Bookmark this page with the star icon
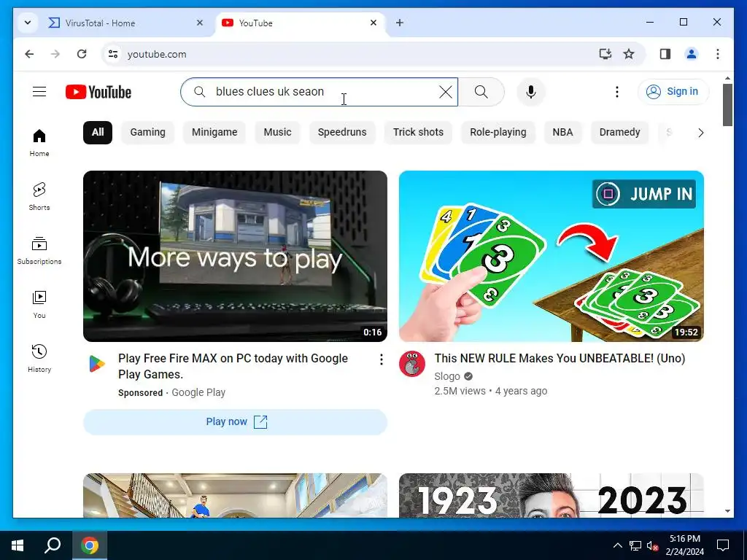The height and width of the screenshot is (560, 747). click(x=629, y=54)
